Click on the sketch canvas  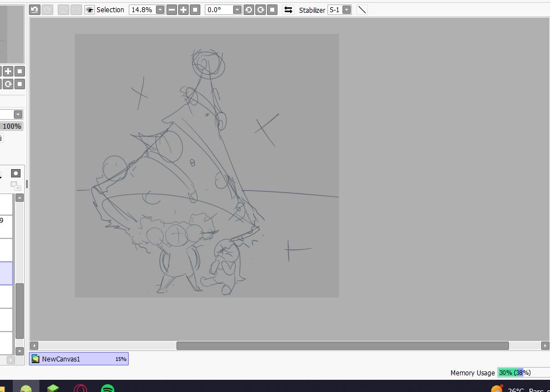207,166
